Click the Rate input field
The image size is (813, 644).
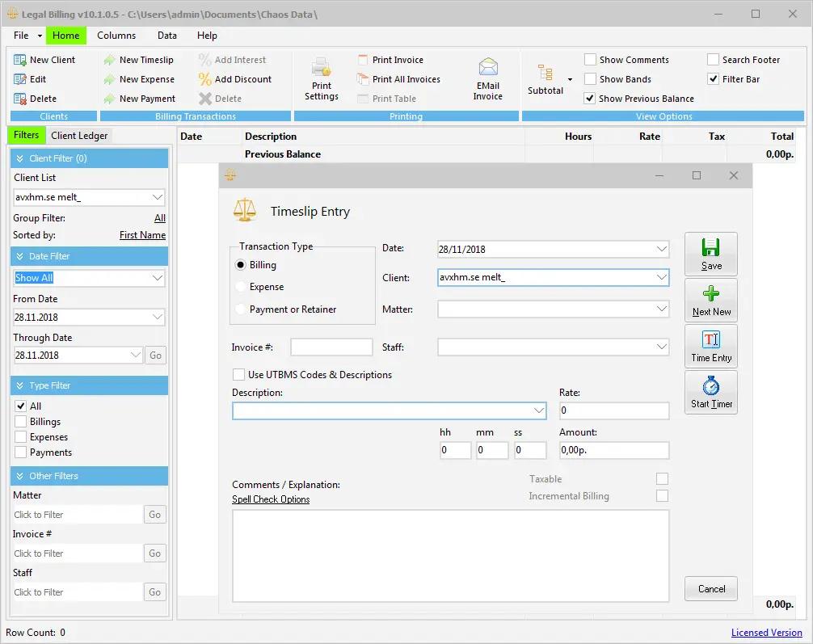coord(614,410)
